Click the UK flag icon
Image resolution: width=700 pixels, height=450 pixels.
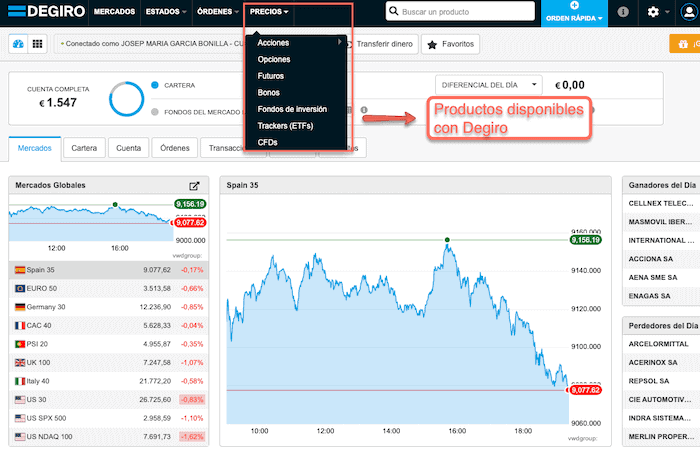pyautogui.click(x=20, y=362)
